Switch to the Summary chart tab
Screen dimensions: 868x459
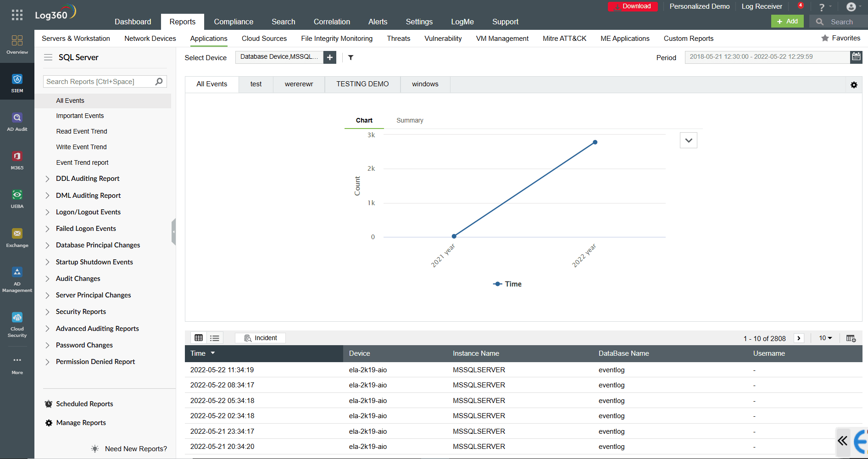click(x=410, y=120)
